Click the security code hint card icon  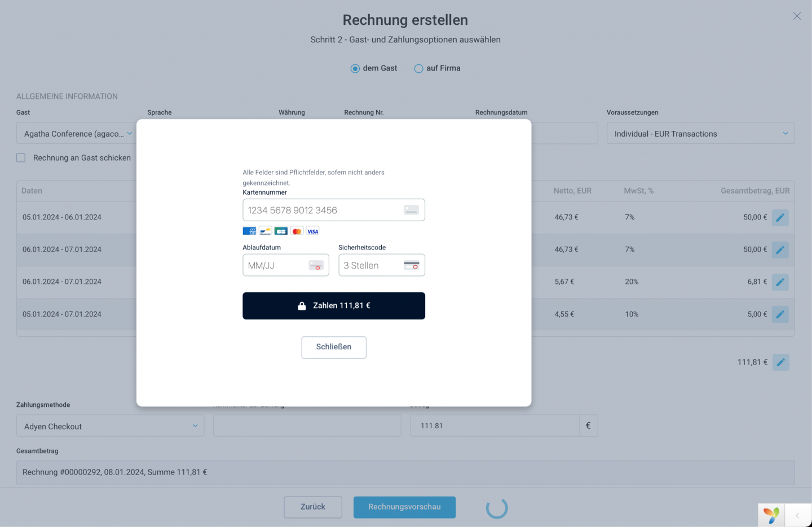click(412, 265)
